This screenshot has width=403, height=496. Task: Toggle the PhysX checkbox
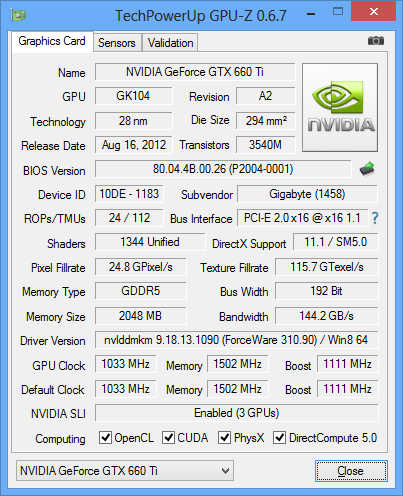224,437
